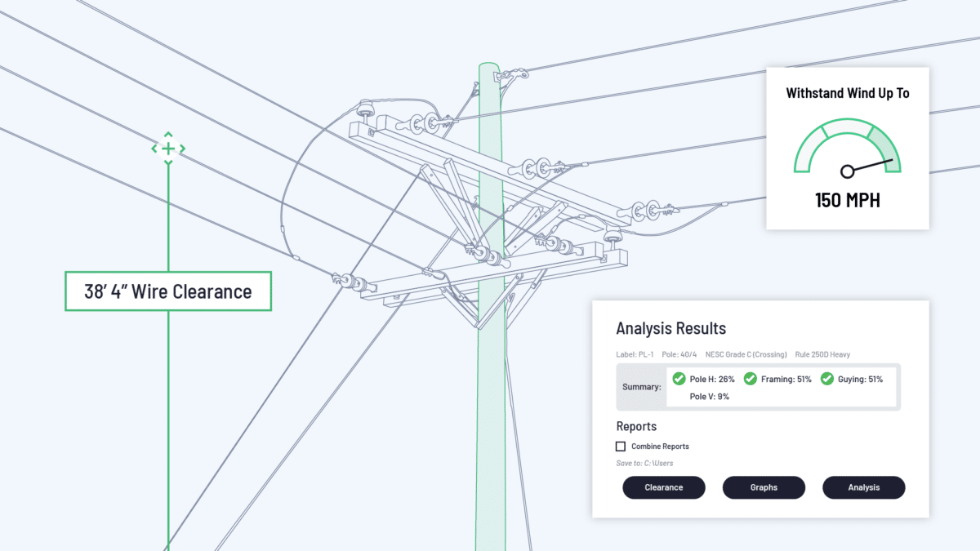This screenshot has width=980, height=551.
Task: Click the green crosshair target marker
Action: tap(168, 149)
